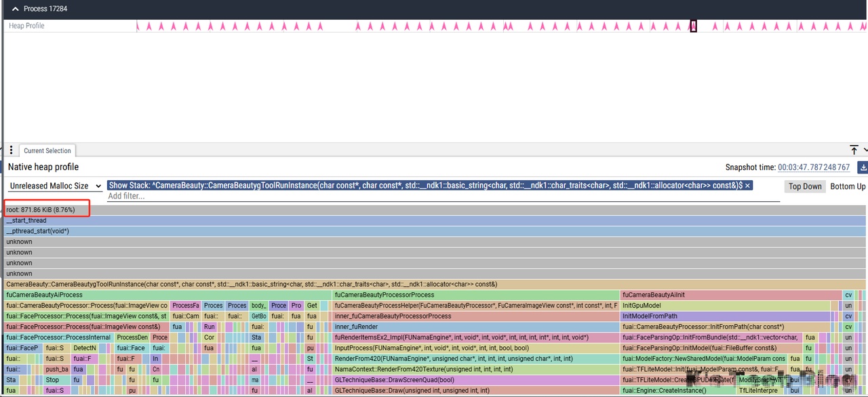Image resolution: width=868 pixels, height=397 pixels.
Task: Click the first pink heap profile marker
Action: pos(138,26)
